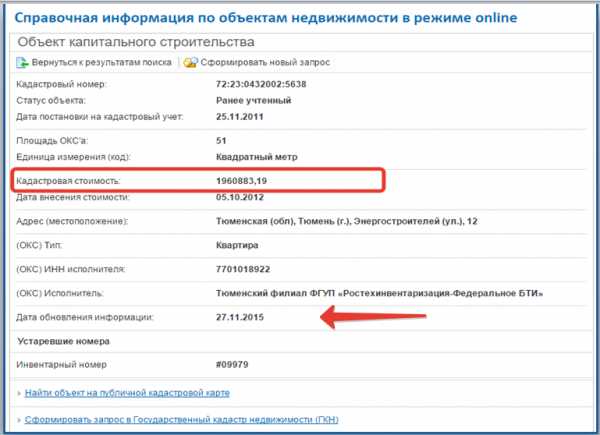Select 'Квадратный метр' unit value
This screenshot has height=435, width=600.
click(x=256, y=157)
